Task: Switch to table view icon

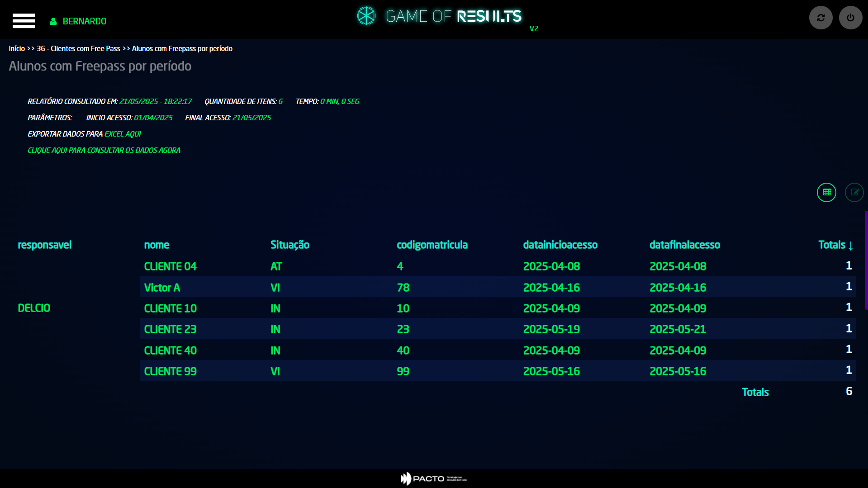Action: coord(826,192)
